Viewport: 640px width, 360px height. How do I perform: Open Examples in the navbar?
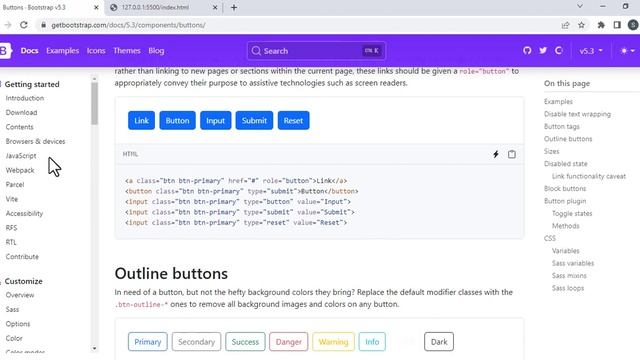[x=62, y=51]
